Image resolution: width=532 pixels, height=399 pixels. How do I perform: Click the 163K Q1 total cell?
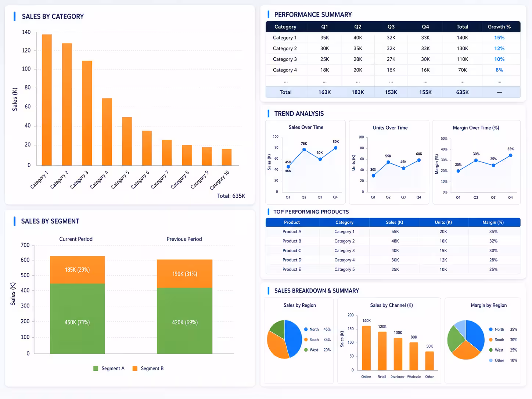pyautogui.click(x=324, y=92)
